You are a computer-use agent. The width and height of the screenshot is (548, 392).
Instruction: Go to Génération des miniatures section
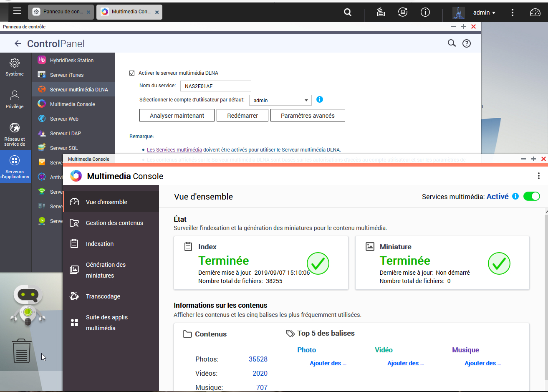point(111,270)
